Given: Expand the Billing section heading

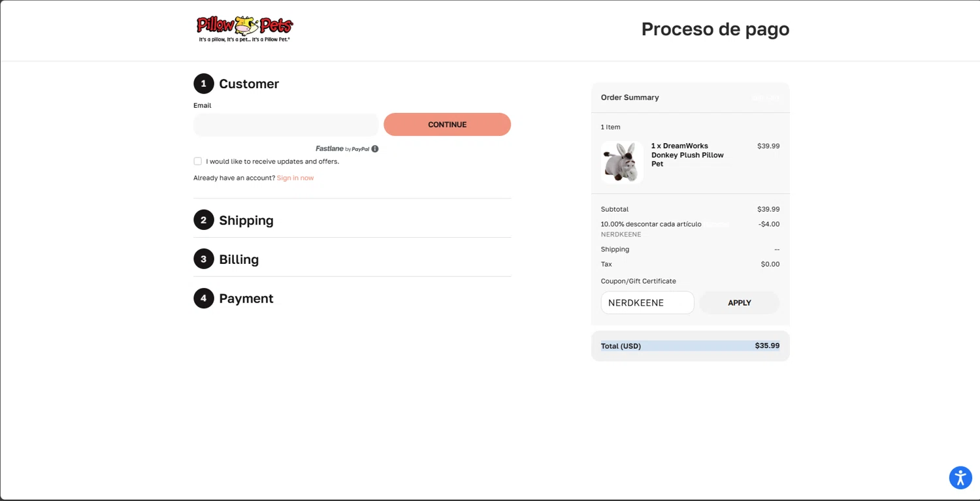Looking at the screenshot, I should click(239, 259).
